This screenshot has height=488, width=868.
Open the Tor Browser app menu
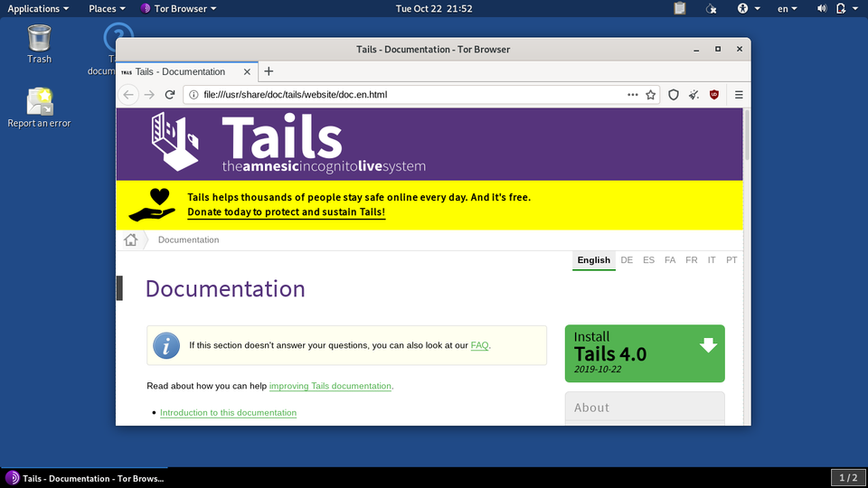tap(178, 8)
